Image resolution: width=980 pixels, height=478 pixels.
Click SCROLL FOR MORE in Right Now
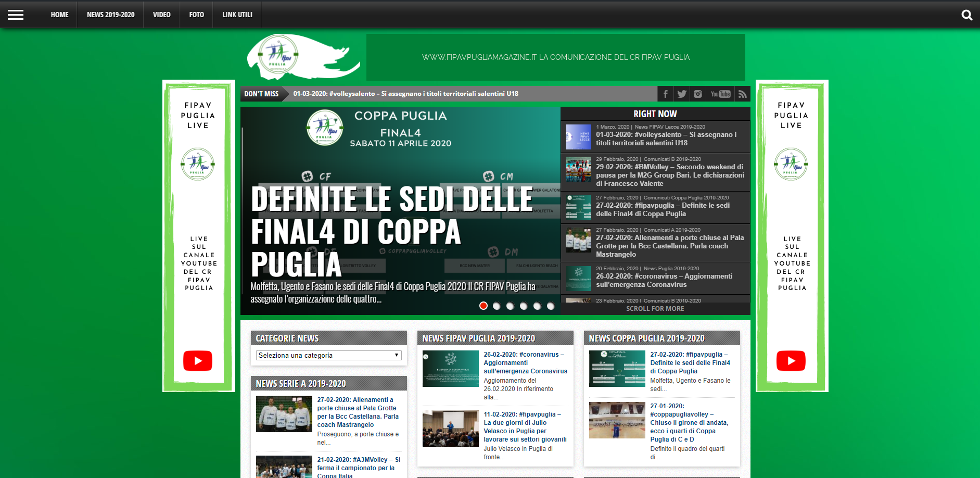point(655,309)
